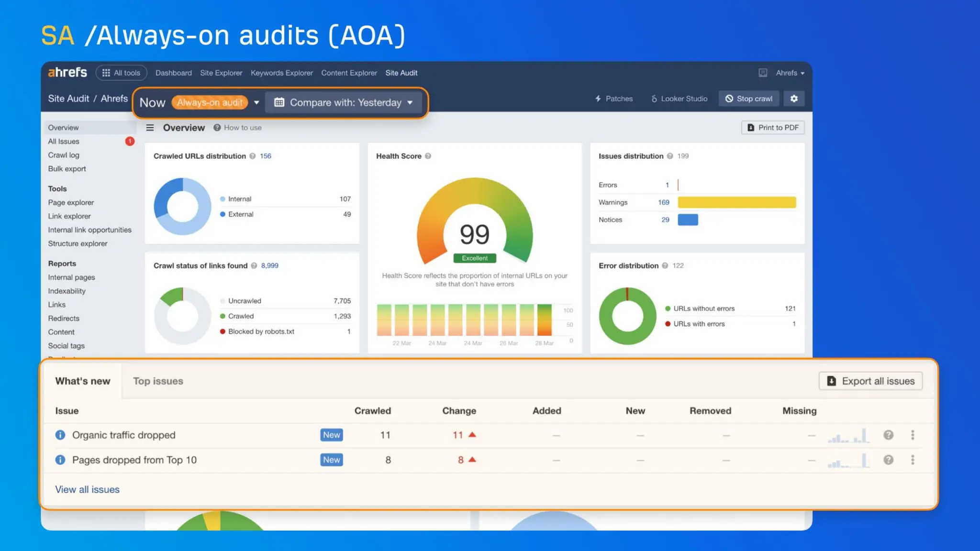Select Site Audit in the top menu
The width and height of the screenshot is (980, 551).
click(401, 73)
